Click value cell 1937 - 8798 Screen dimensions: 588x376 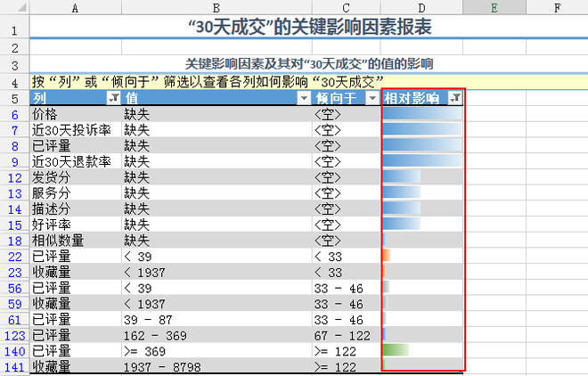coord(216,366)
